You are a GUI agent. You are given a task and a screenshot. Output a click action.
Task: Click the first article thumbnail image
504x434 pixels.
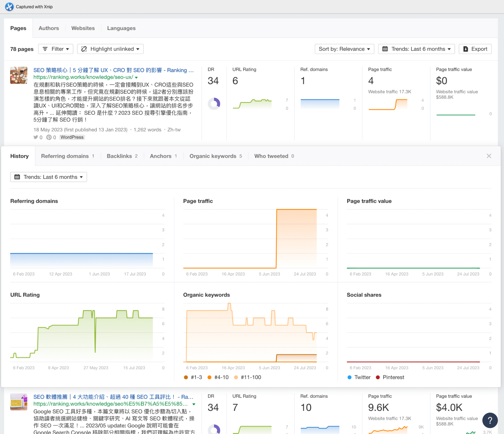point(19,75)
